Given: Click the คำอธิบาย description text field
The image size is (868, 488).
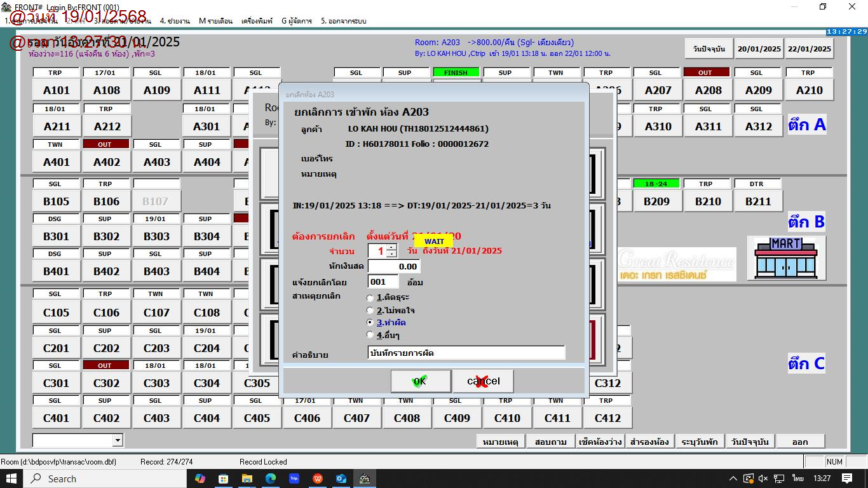Looking at the screenshot, I should [466, 353].
